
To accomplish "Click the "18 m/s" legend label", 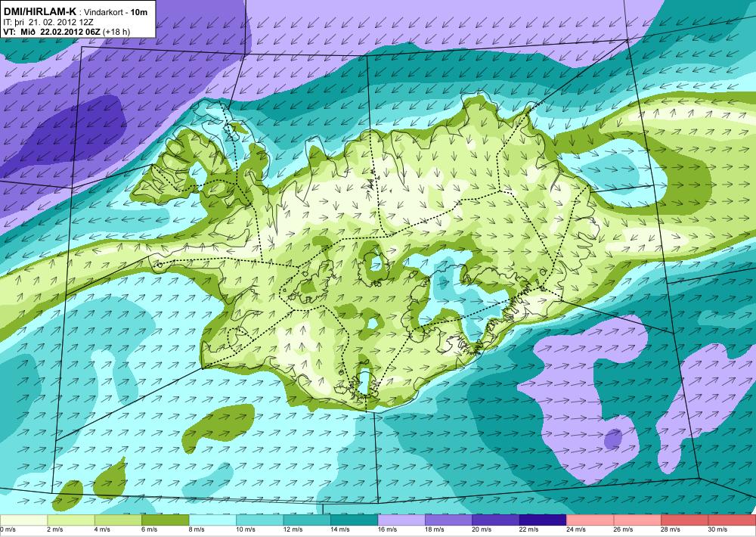I will pyautogui.click(x=435, y=529).
